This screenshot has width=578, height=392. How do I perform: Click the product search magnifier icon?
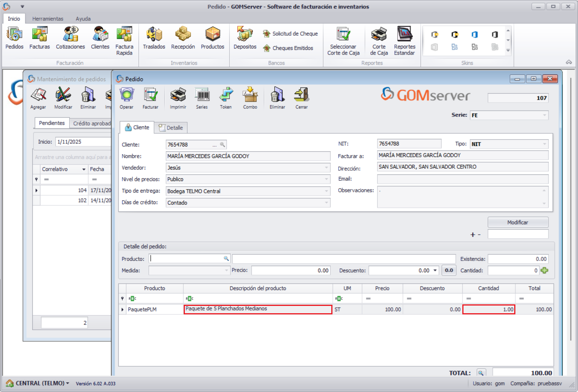click(x=226, y=259)
